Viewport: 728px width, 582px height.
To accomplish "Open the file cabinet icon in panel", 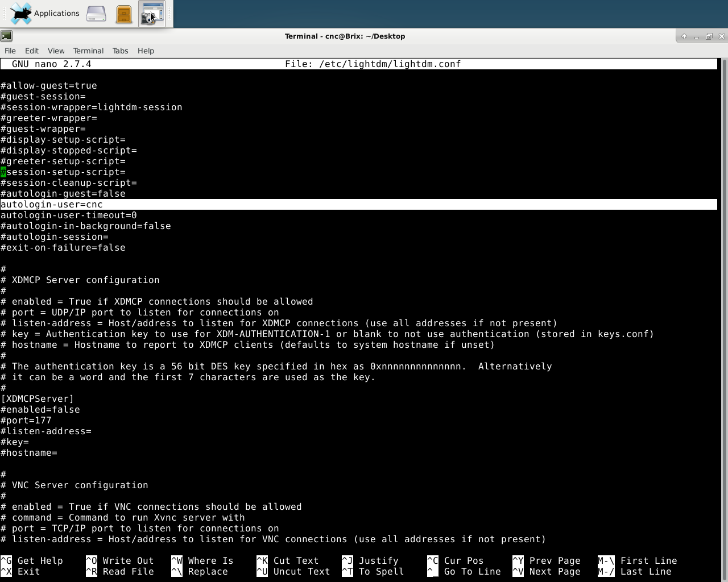I will [x=124, y=14].
